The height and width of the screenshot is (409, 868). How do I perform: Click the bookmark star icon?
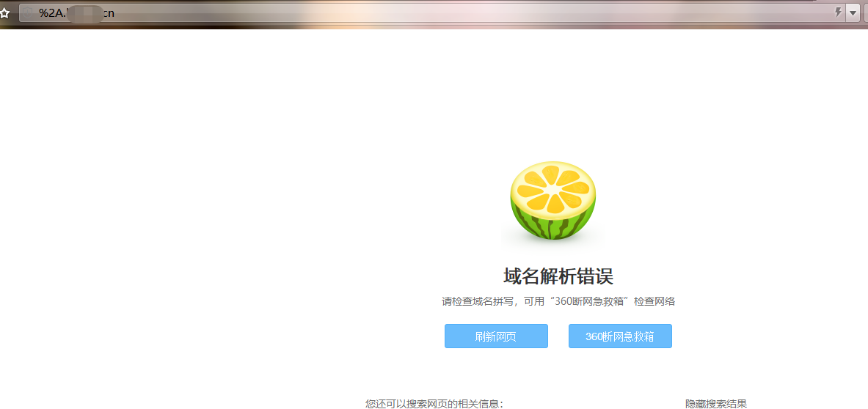click(x=4, y=12)
